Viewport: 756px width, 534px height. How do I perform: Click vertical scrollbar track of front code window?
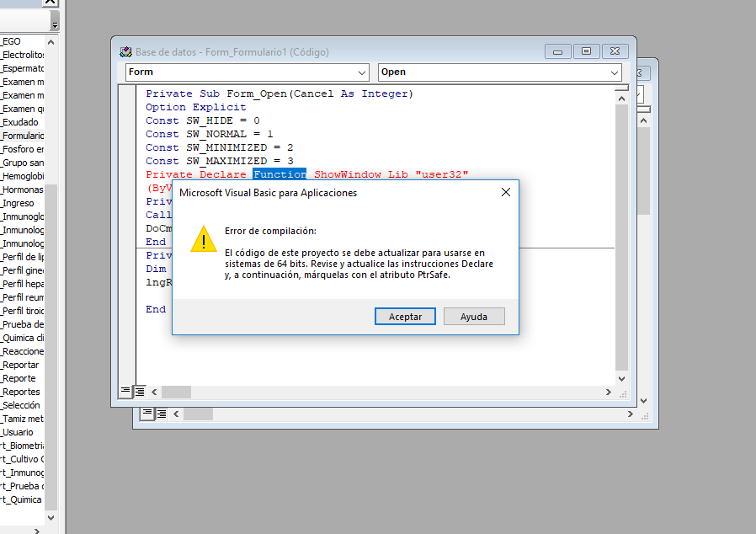coord(621,238)
